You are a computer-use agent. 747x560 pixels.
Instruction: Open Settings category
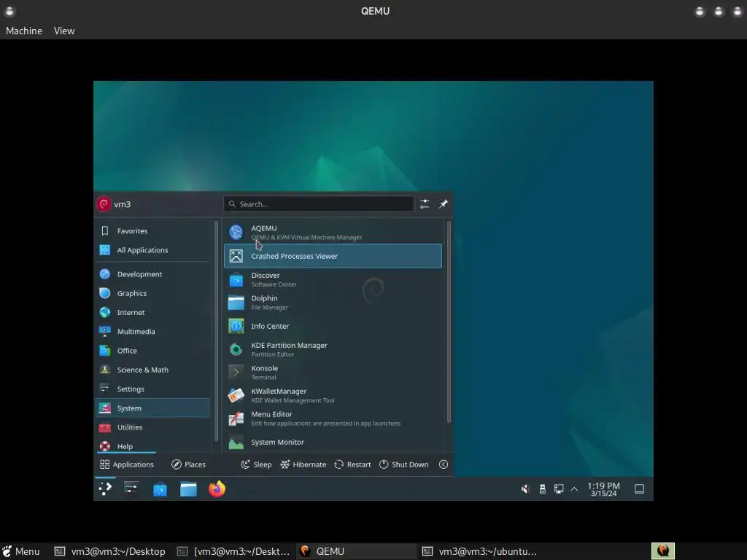152,389
